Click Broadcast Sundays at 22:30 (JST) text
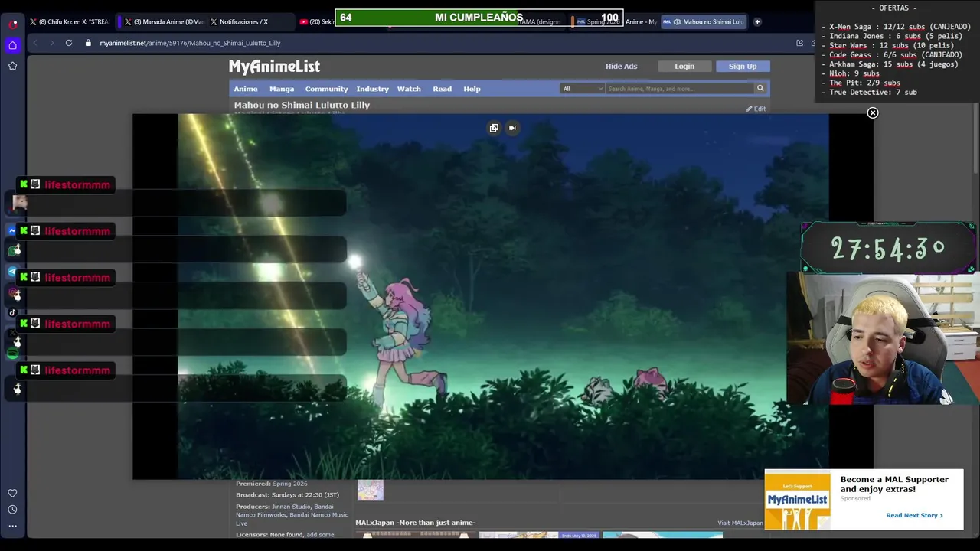The width and height of the screenshot is (980, 551). [x=287, y=495]
